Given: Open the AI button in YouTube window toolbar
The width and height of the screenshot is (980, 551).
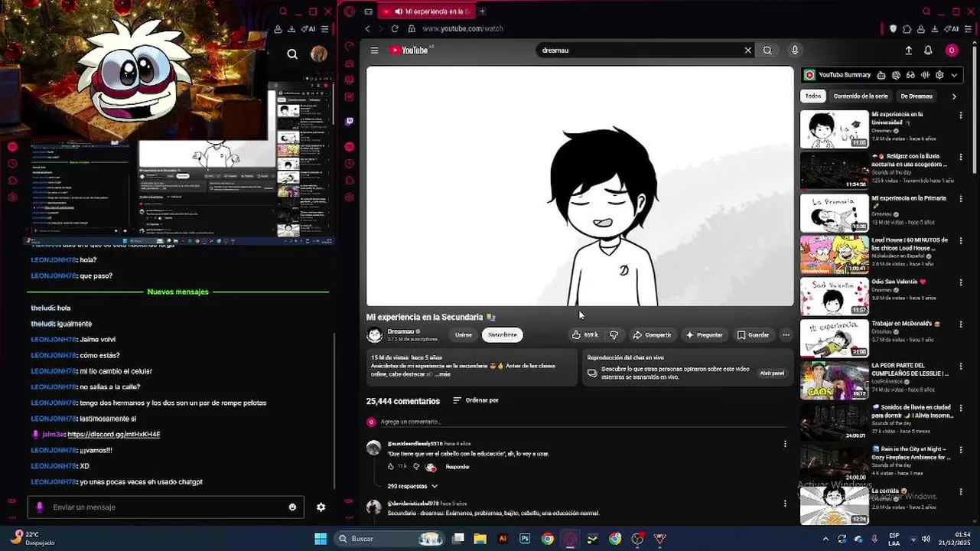Looking at the screenshot, I should coord(951,29).
